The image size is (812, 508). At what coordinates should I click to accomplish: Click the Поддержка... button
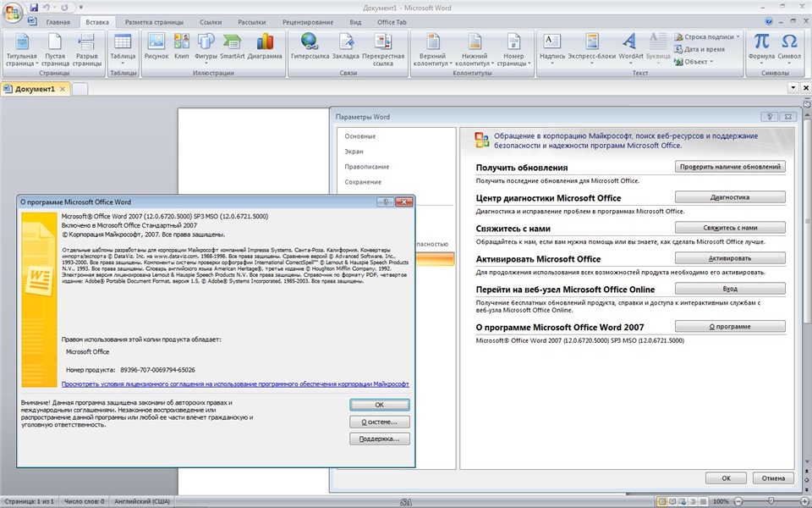[380, 439]
